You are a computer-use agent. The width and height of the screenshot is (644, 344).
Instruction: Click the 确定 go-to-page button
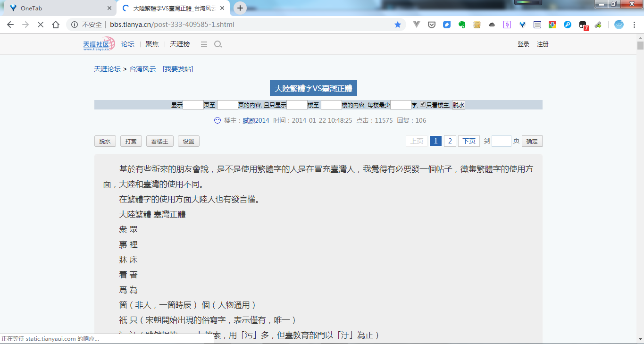click(x=532, y=141)
